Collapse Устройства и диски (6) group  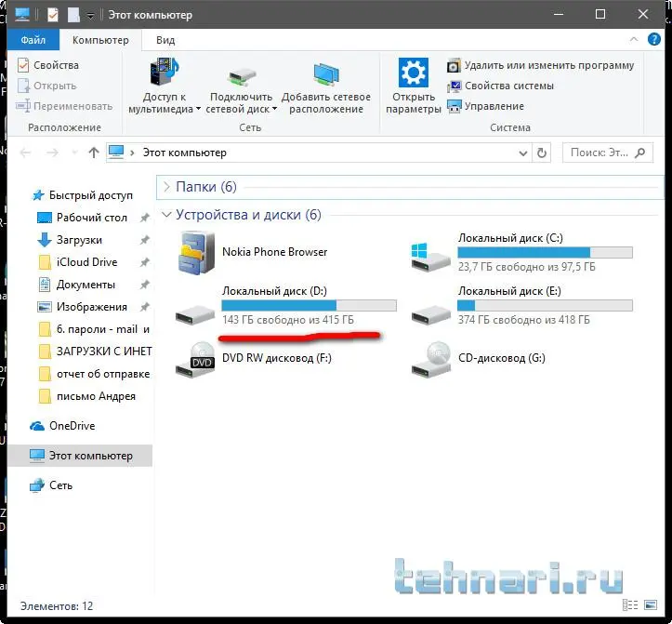pyautogui.click(x=166, y=215)
